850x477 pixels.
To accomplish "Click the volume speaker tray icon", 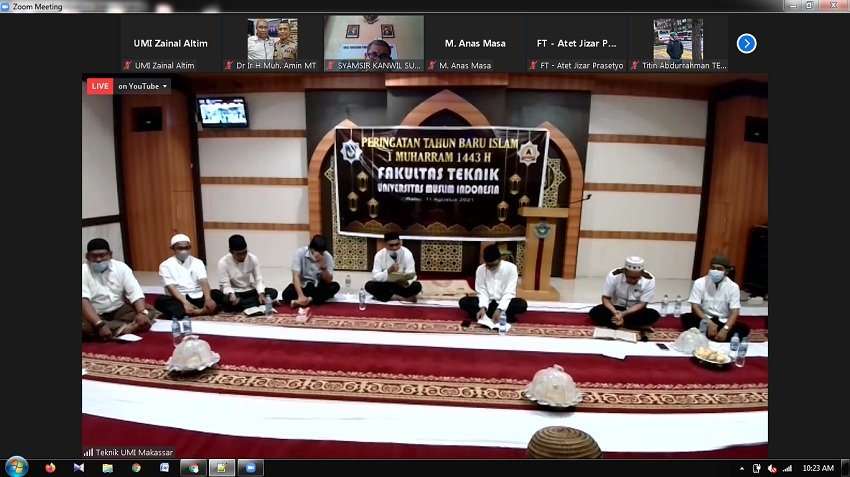I will (x=772, y=468).
